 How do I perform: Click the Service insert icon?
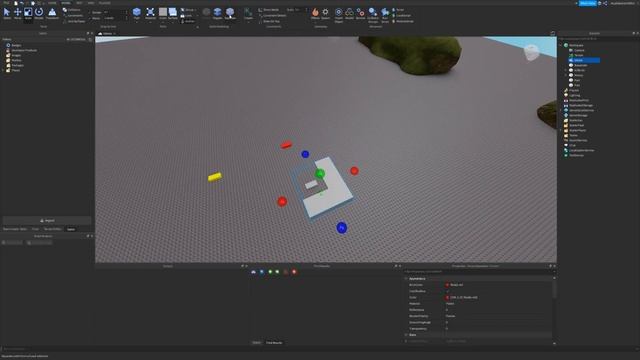point(360,13)
